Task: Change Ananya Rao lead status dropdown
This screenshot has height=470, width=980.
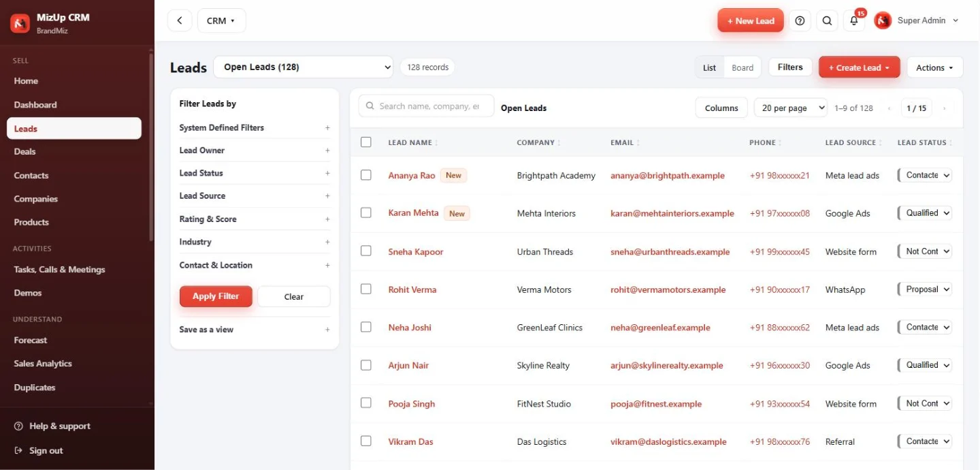Action: tap(926, 175)
